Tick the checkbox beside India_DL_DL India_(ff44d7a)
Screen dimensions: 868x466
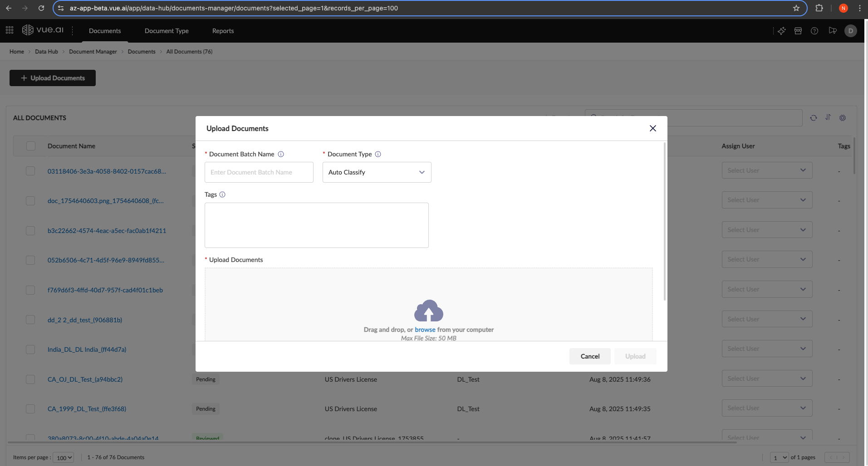tap(30, 349)
